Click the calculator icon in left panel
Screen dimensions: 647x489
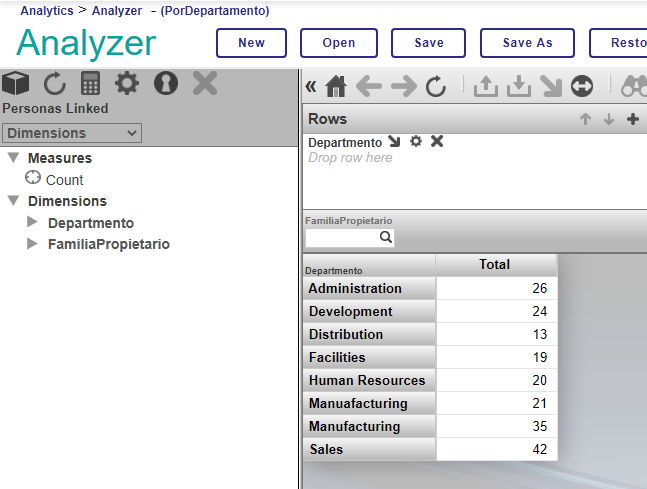click(91, 84)
